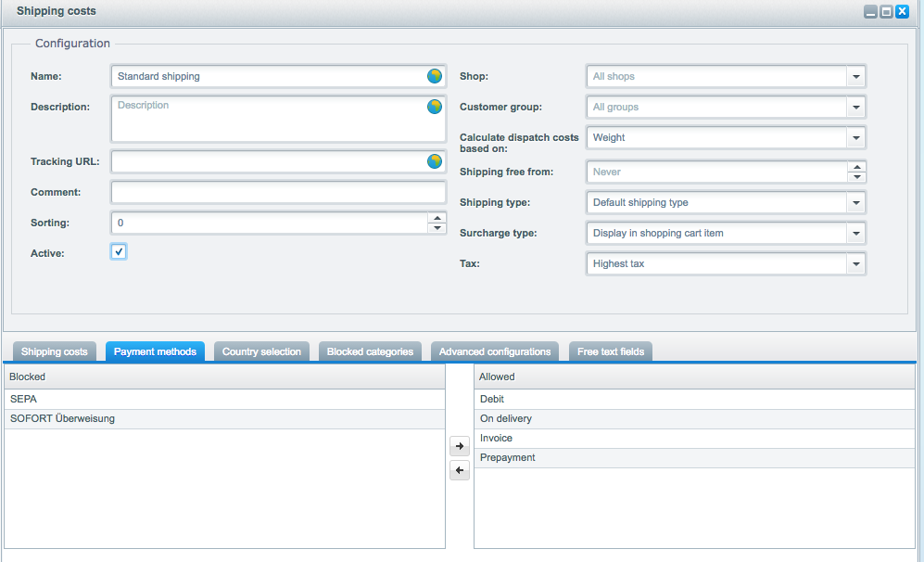Switch to the Country selection tab

pos(261,351)
